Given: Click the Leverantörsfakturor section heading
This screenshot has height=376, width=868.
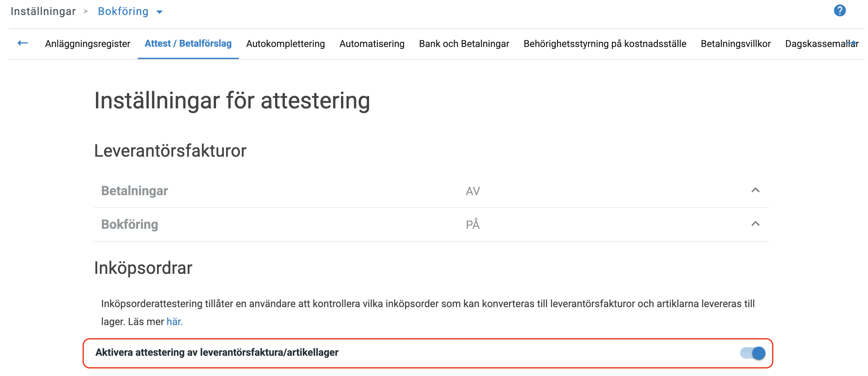Looking at the screenshot, I should coord(170,150).
